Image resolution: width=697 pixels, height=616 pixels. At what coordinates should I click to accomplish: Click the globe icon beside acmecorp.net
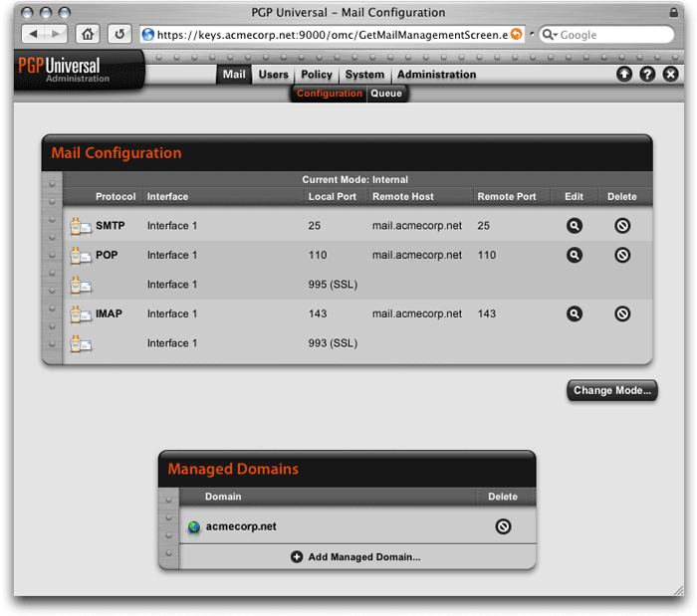(x=194, y=527)
